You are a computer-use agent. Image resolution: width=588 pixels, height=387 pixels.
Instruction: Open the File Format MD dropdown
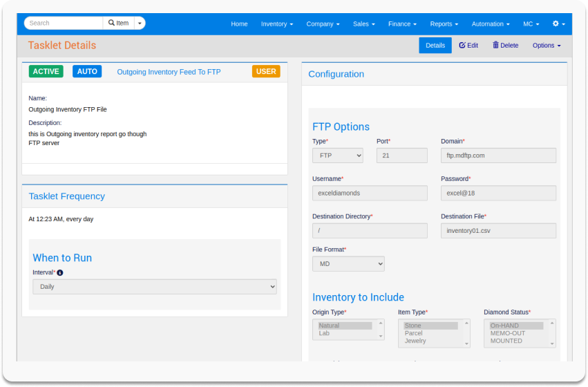[x=348, y=263]
